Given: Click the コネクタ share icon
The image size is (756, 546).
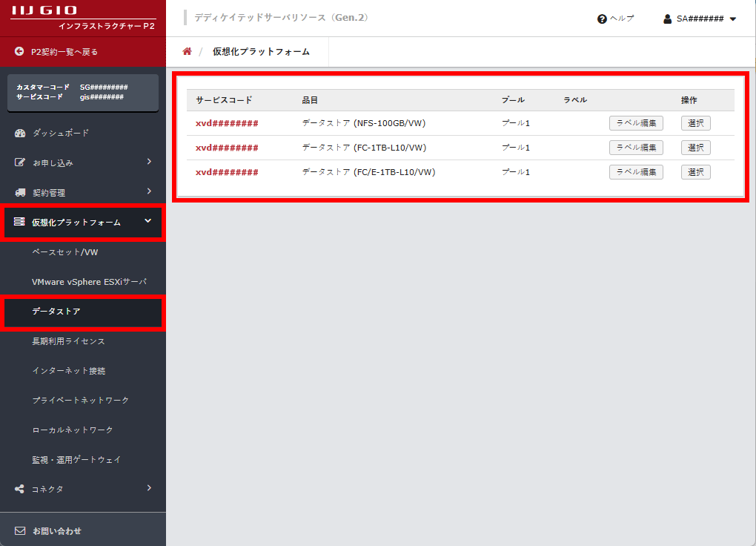Looking at the screenshot, I should point(20,489).
